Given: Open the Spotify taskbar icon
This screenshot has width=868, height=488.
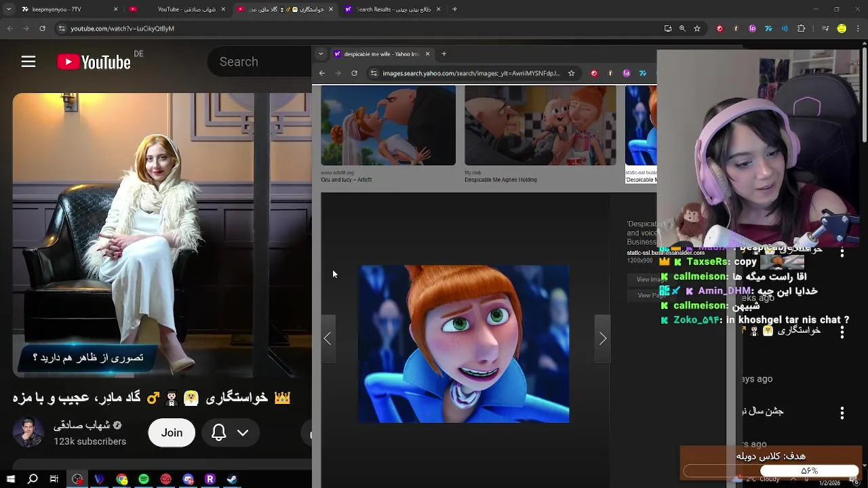Looking at the screenshot, I should coord(144,479).
